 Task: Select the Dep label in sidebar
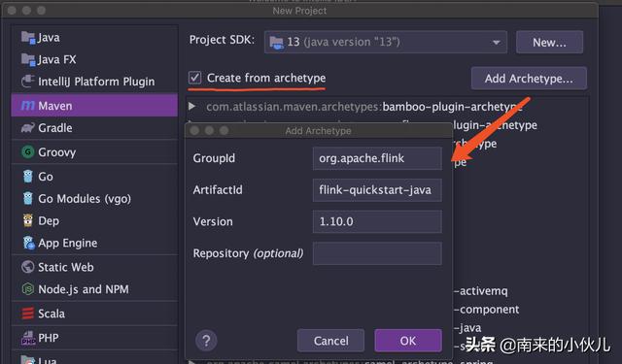[49, 220]
